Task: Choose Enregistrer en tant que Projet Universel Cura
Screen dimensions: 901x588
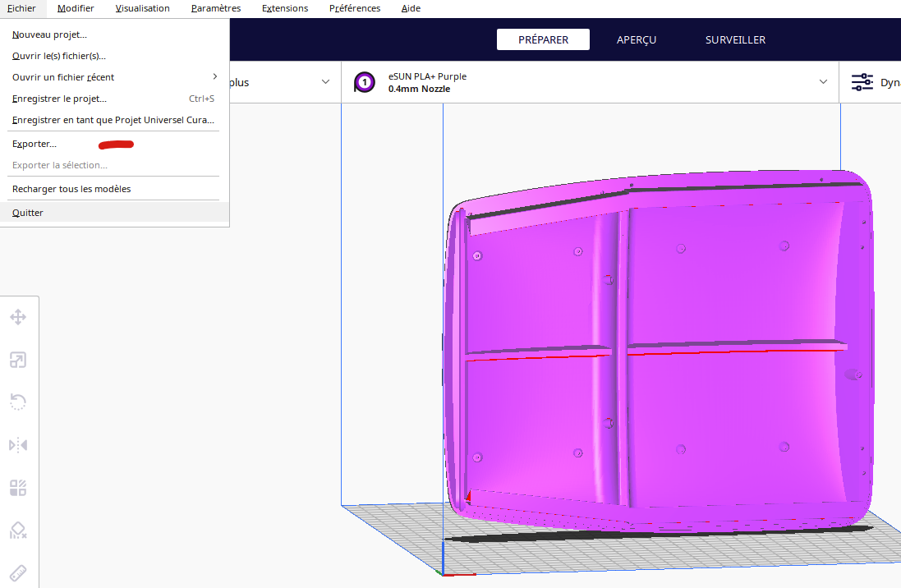Action: click(114, 120)
